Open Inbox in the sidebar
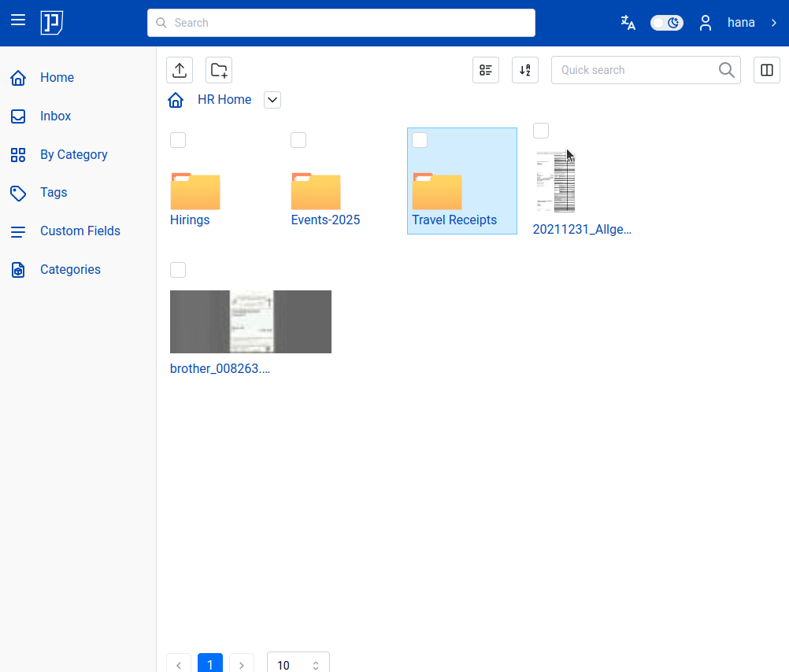The width and height of the screenshot is (789, 672). (55, 116)
